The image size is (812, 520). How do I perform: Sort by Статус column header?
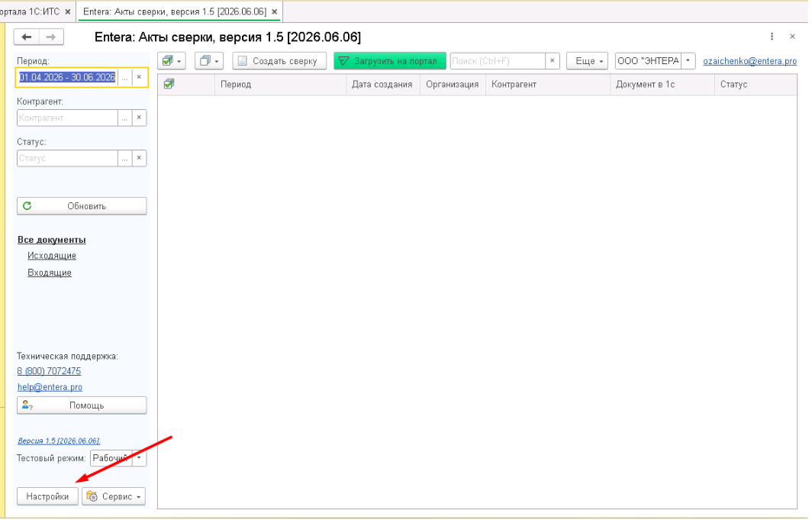756,85
